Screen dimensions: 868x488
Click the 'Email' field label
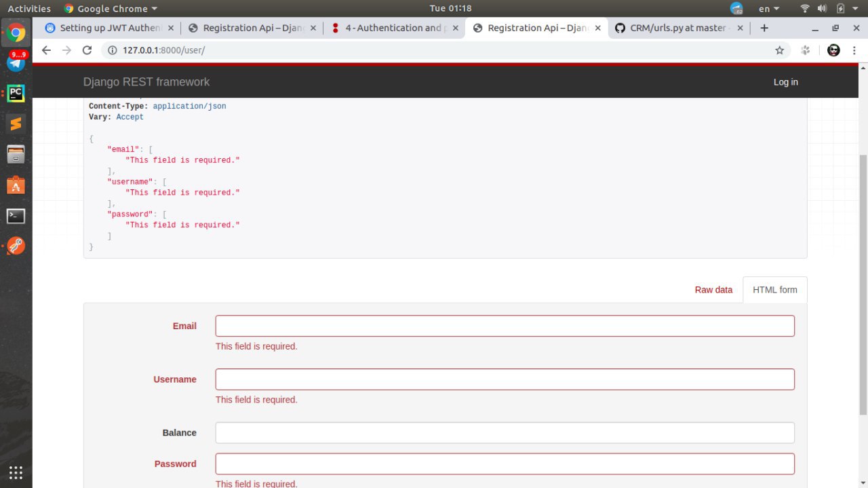point(184,326)
